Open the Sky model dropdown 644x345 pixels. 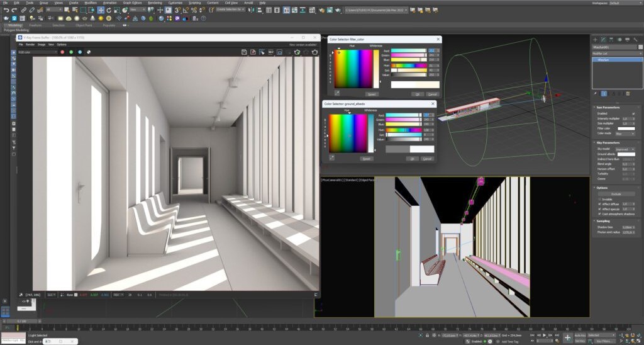625,149
